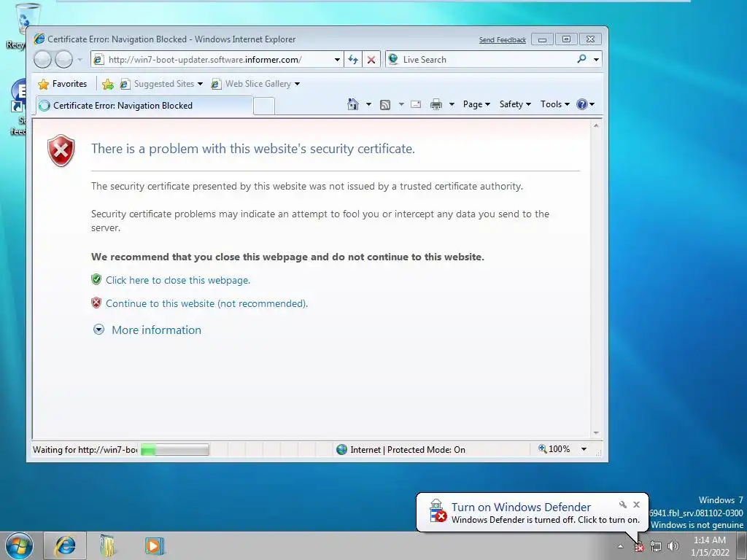Open a new blank tab
Screen dimensions: 747x560
pos(264,106)
